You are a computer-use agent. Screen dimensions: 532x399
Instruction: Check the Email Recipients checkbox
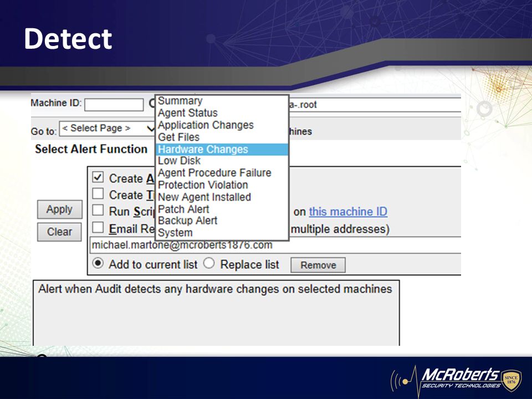tap(98, 227)
